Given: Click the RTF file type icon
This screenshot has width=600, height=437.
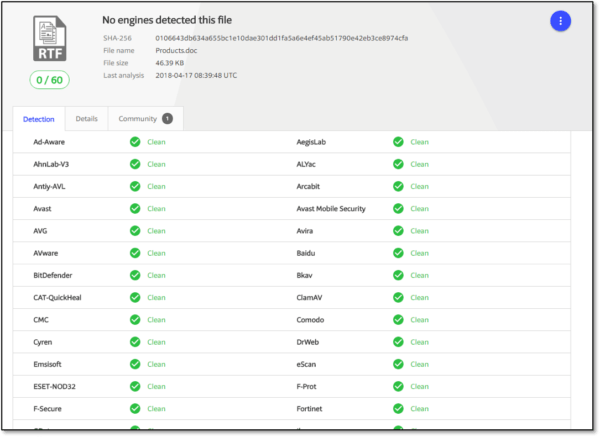Looking at the screenshot, I should click(50, 38).
